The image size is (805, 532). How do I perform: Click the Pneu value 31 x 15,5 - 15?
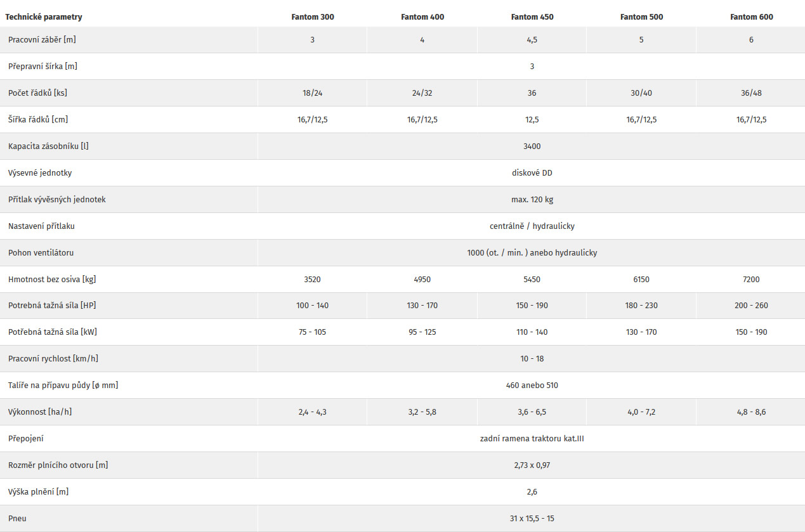tap(532, 519)
